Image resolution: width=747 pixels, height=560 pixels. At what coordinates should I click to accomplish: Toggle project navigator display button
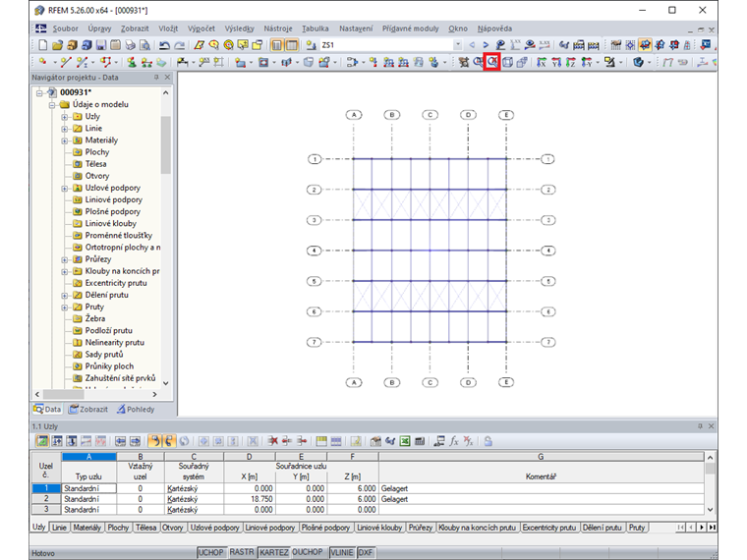point(277,45)
